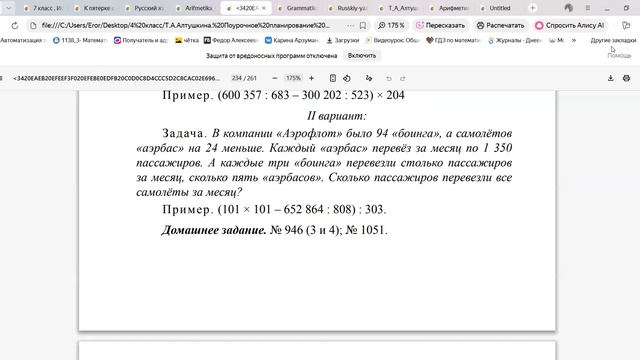Open the browser profile avatar

[x=568, y=8]
